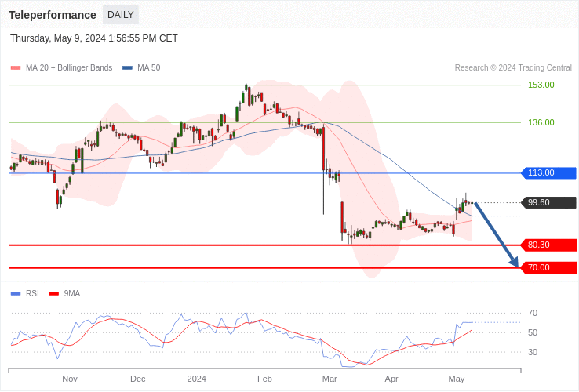The image size is (579, 392).
Task: Click the chart timestamp text
Action: click(x=94, y=38)
